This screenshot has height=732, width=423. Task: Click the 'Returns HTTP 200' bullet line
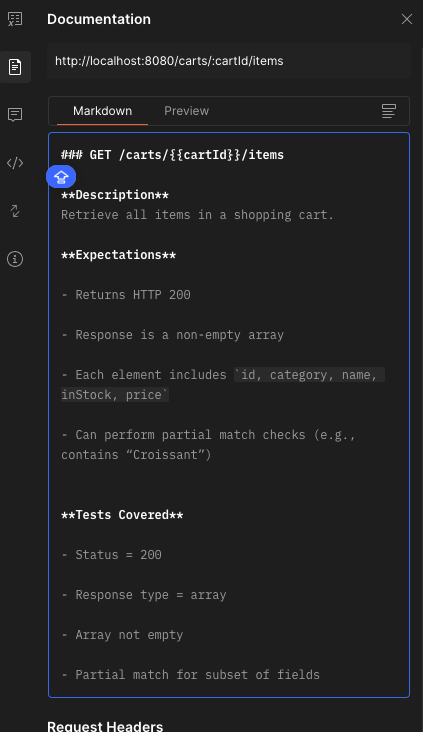point(126,295)
